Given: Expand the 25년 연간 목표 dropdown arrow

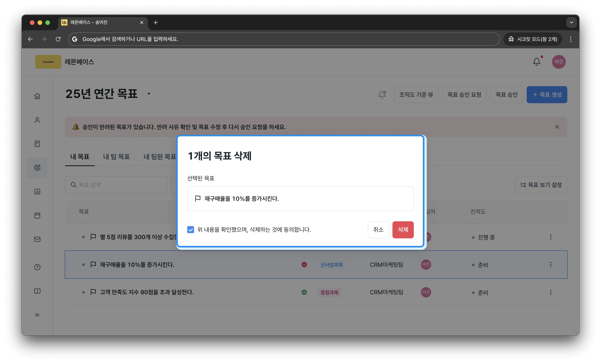Looking at the screenshot, I should (x=149, y=94).
